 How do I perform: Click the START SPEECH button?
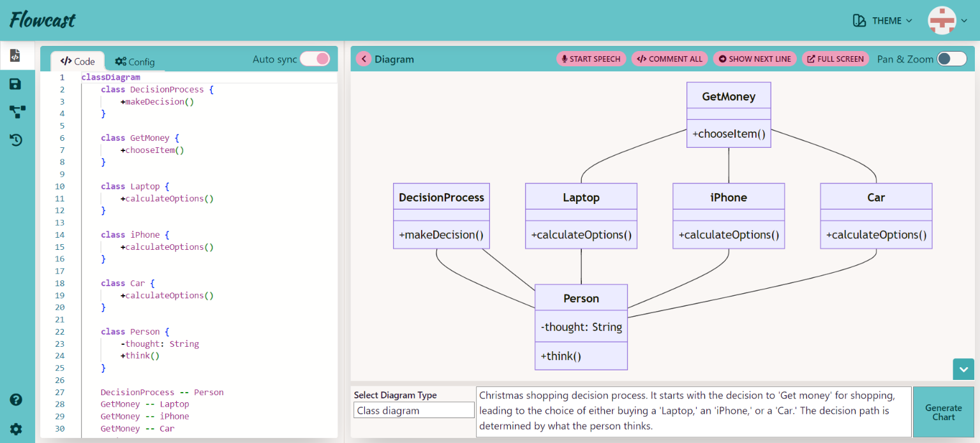[x=591, y=59]
